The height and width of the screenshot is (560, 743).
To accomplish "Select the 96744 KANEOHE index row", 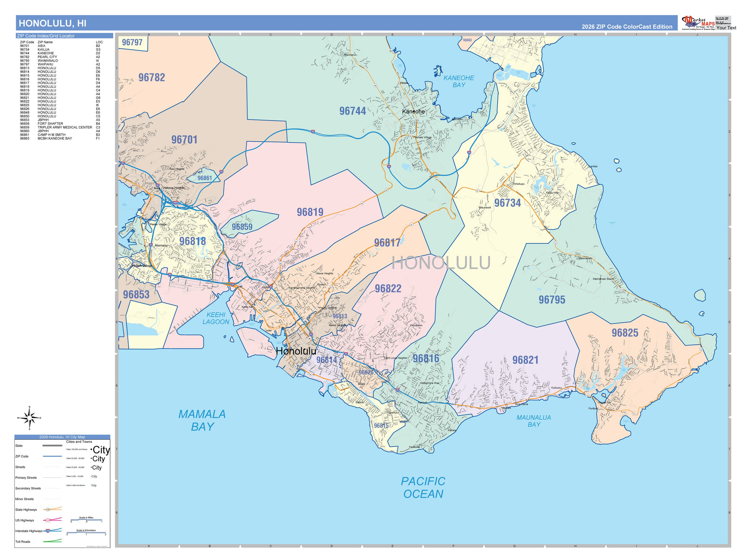I will [x=60, y=53].
